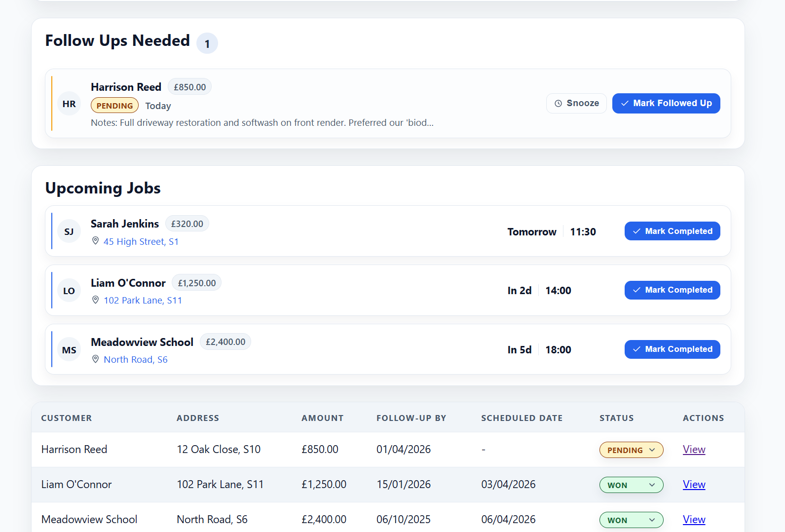Click HR avatar for Harrison Reed
The height and width of the screenshot is (532, 785).
click(69, 104)
